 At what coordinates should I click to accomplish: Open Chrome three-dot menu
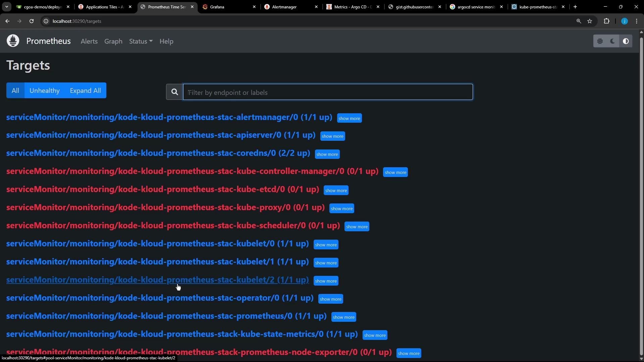(x=637, y=21)
